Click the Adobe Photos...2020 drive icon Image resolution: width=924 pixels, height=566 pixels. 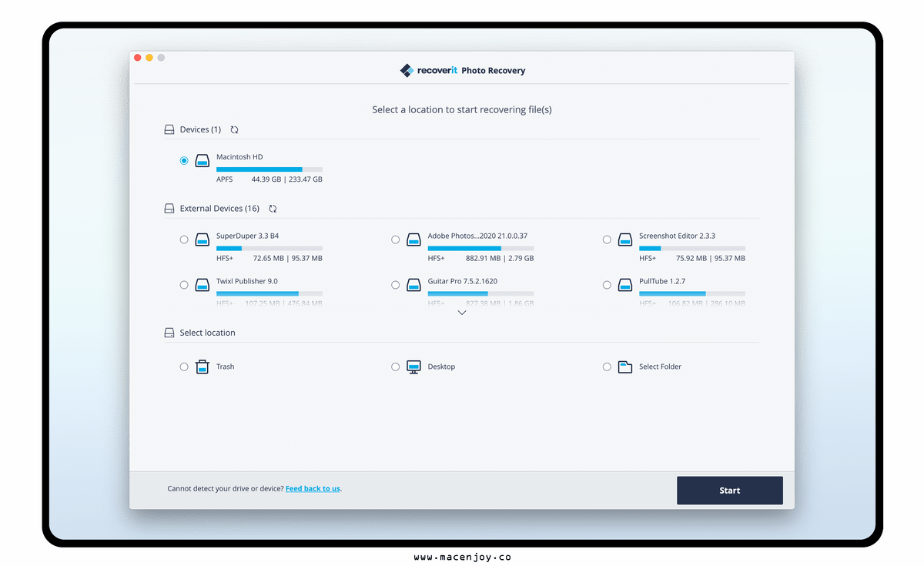413,239
